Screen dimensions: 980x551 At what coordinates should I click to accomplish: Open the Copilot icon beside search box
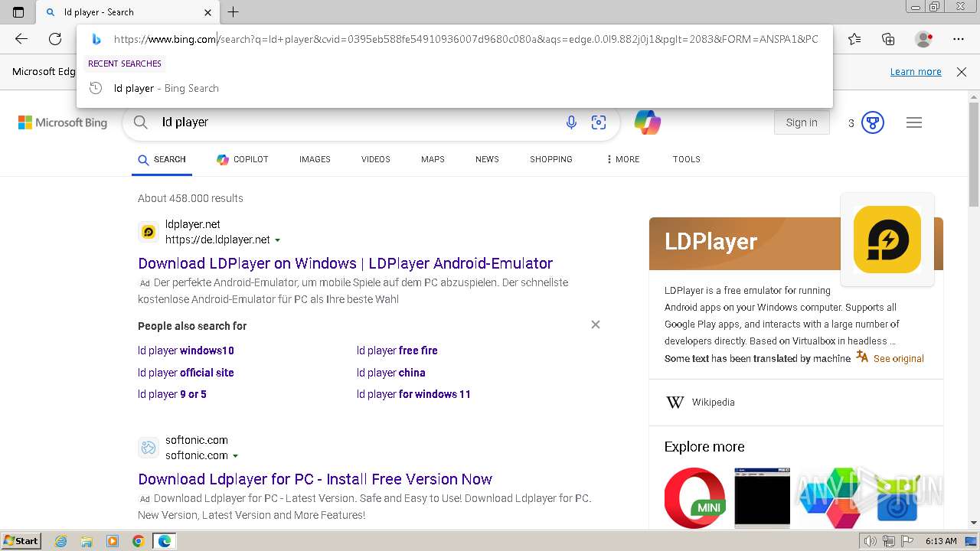coord(648,122)
